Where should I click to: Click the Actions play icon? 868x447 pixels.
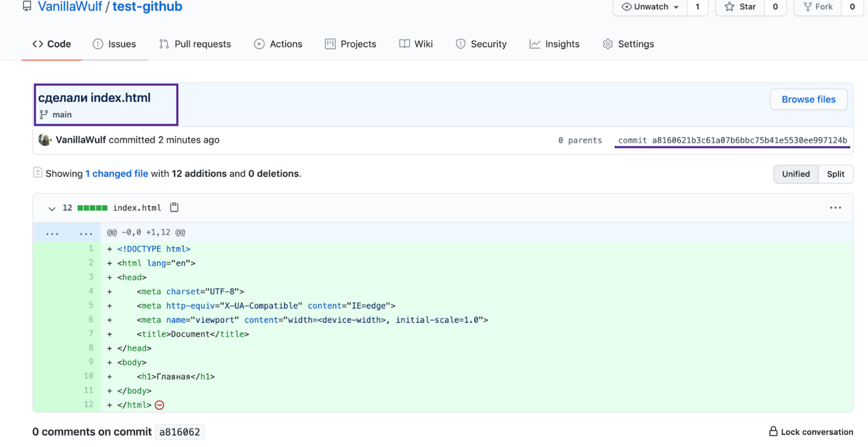(x=259, y=44)
